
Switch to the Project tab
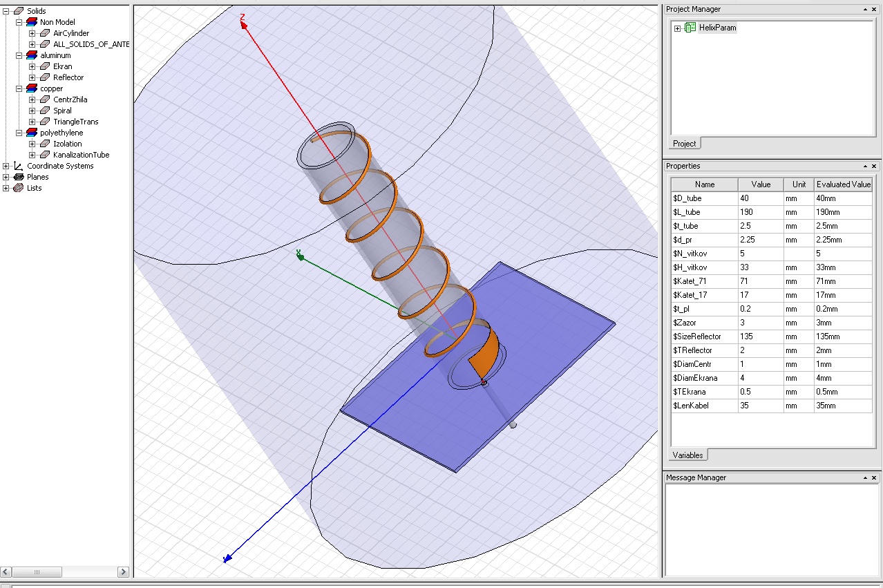[685, 144]
